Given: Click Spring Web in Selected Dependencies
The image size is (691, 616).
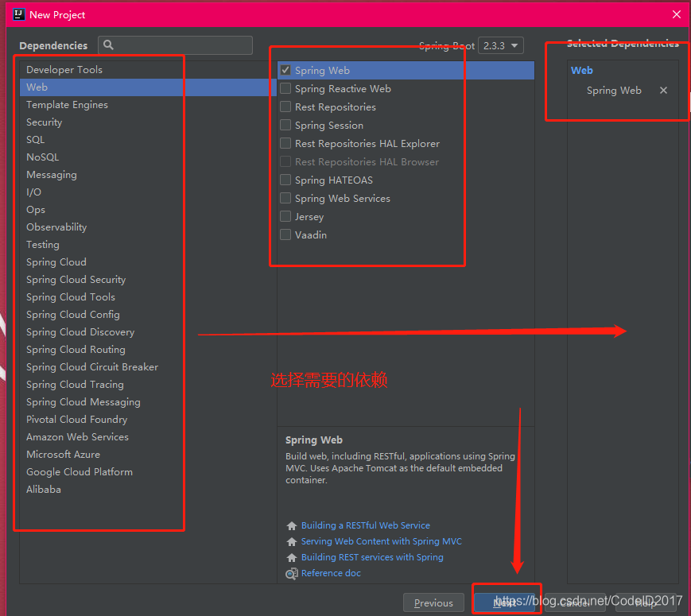Looking at the screenshot, I should [x=614, y=91].
